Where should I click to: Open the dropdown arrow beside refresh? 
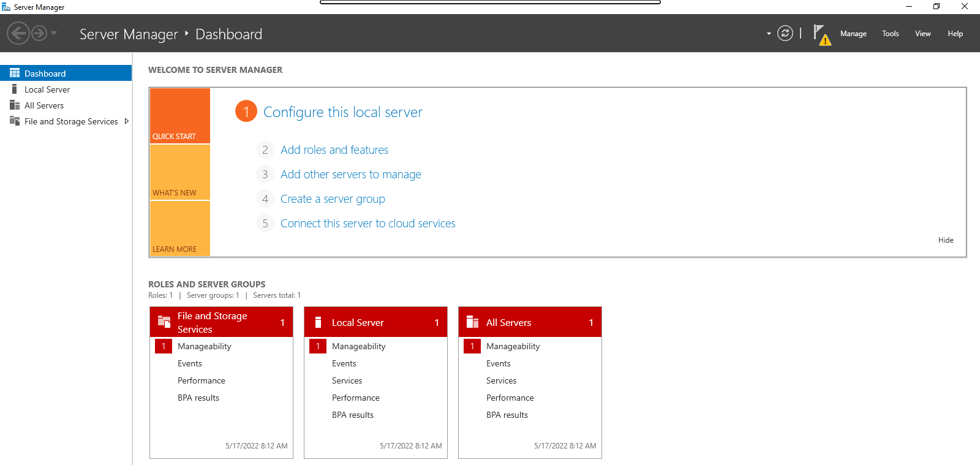(769, 34)
